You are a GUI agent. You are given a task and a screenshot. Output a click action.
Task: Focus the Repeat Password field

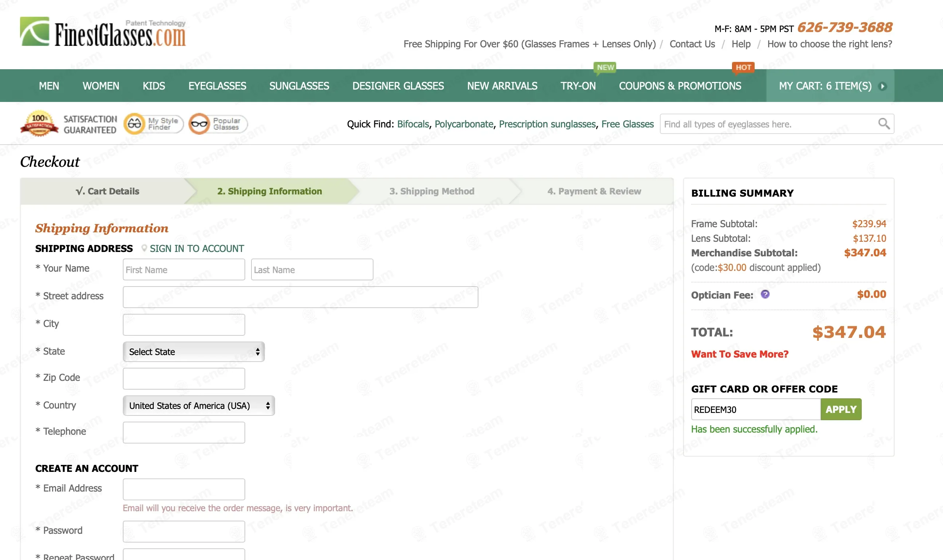(184, 555)
